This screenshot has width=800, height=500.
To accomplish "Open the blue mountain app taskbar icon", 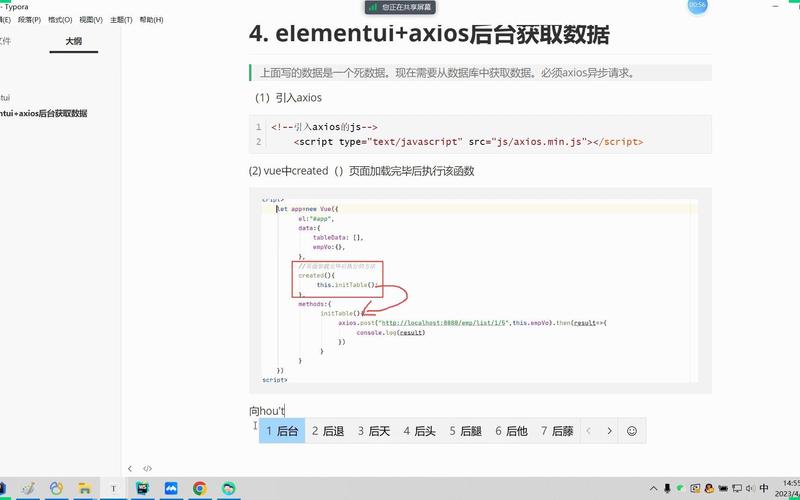I will pyautogui.click(x=171, y=489).
